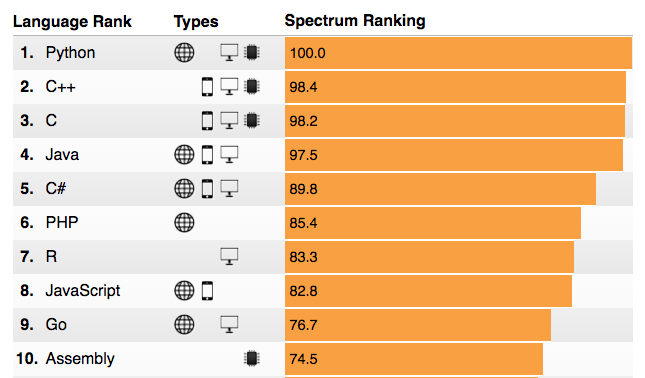Click the web globe icon for Python
The height and width of the screenshot is (378, 645).
pos(184,53)
